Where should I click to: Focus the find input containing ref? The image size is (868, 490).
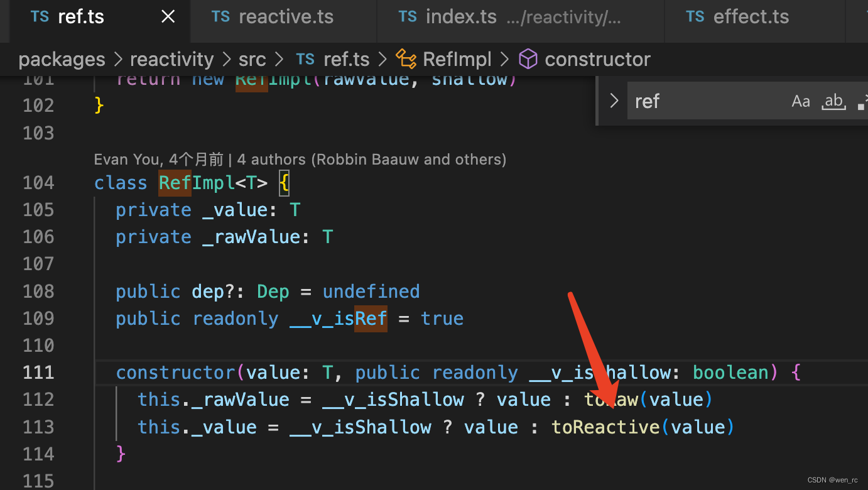pos(707,101)
